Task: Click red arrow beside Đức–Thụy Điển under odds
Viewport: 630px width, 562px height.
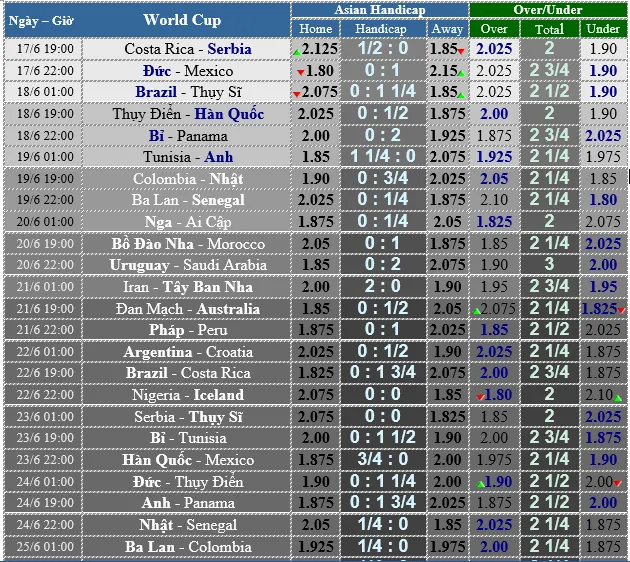Action: [x=619, y=484]
